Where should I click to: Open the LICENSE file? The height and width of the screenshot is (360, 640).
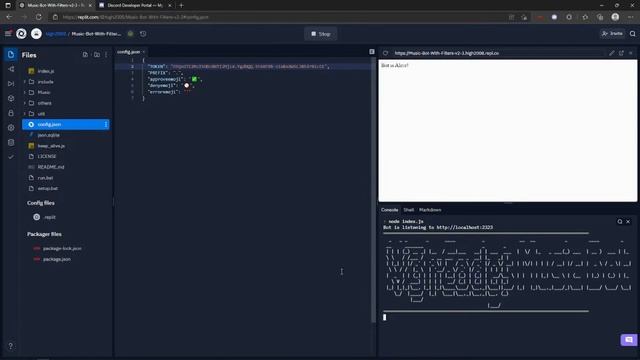pos(47,156)
